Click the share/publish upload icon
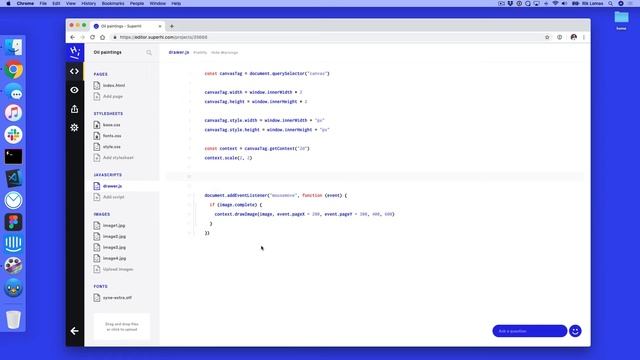 (x=74, y=109)
